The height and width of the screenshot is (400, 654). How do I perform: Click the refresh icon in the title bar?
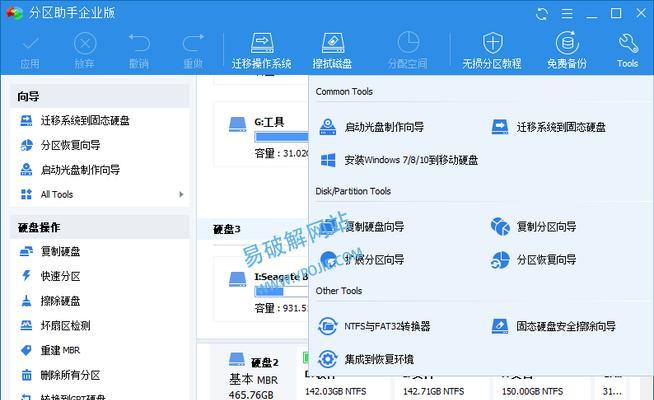(x=541, y=14)
